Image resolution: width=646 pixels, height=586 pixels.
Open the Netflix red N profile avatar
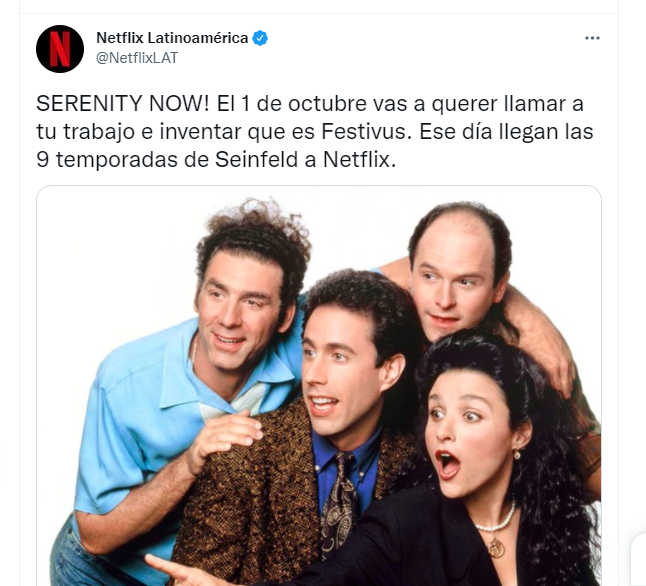tap(60, 49)
